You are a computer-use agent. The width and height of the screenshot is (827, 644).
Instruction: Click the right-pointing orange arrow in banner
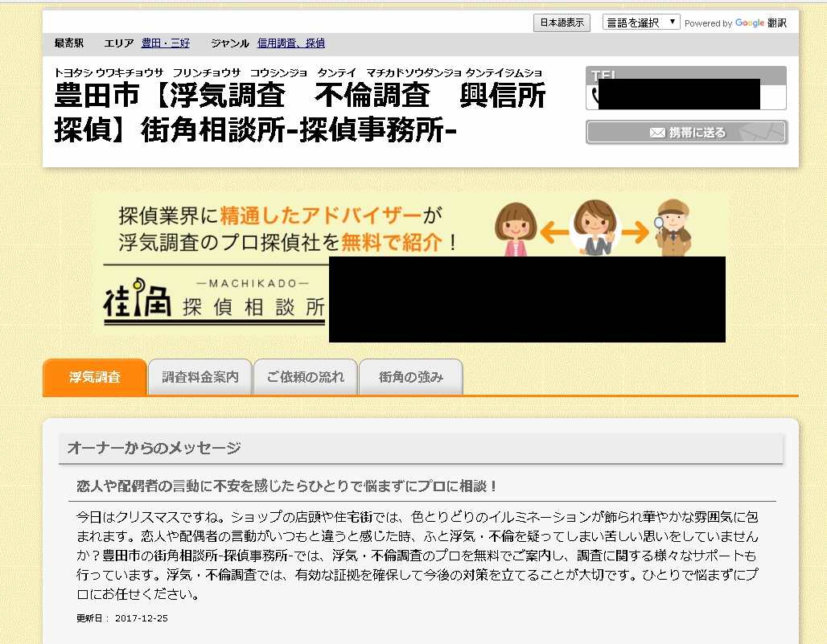[634, 232]
